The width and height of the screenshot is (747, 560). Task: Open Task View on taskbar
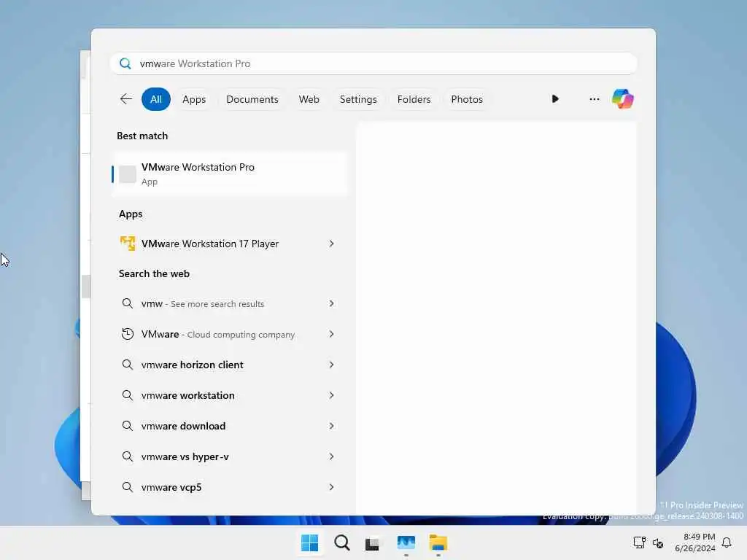pos(373,543)
